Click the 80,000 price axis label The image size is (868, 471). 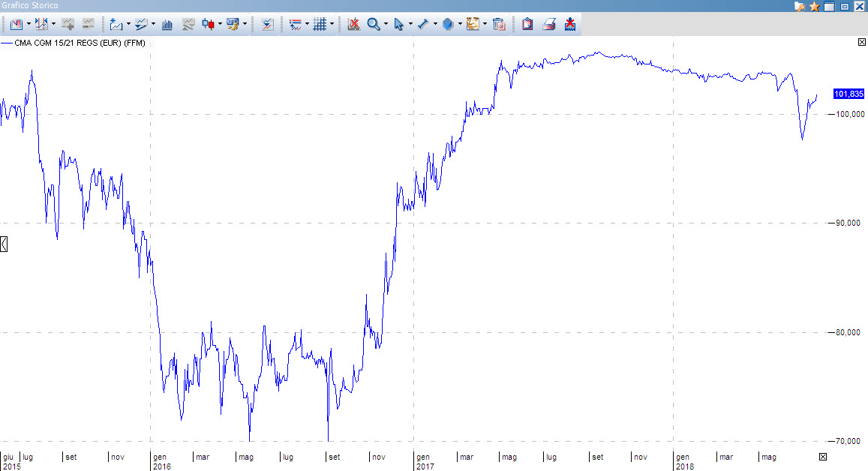[848, 332]
